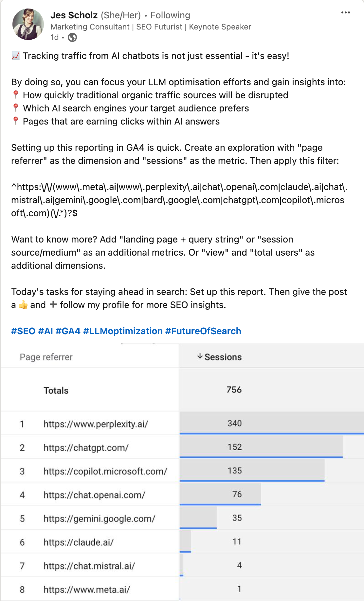This screenshot has width=364, height=601.
Task: Select the copilot.microsoft.com referrer row
Action: pyautogui.click(x=105, y=472)
